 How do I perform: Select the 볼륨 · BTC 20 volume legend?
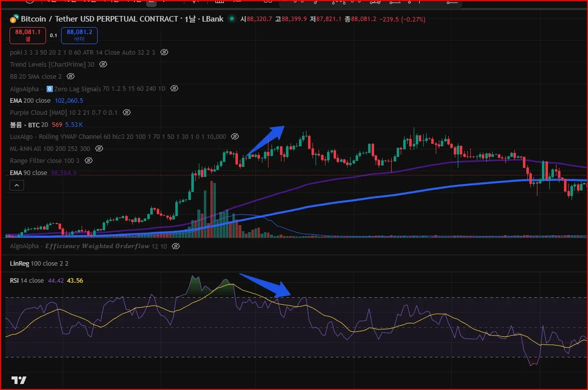click(x=29, y=125)
